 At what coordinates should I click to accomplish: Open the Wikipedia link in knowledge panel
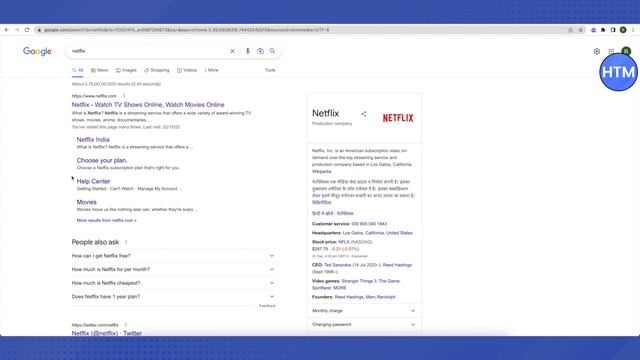pos(322,171)
